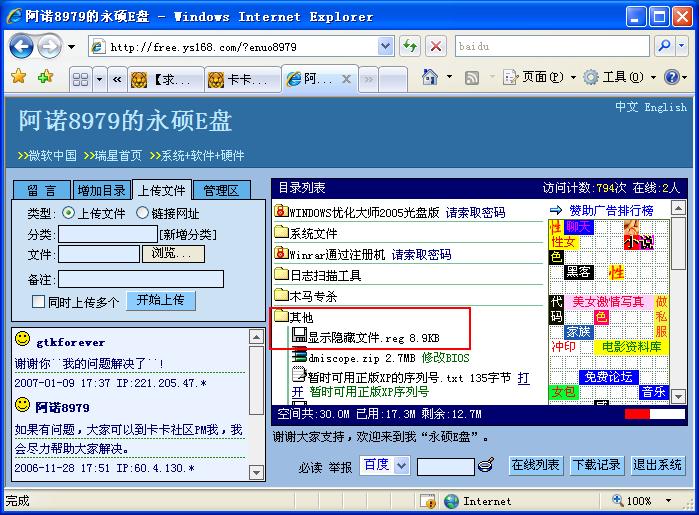Click into the 备注 input field

point(141,279)
